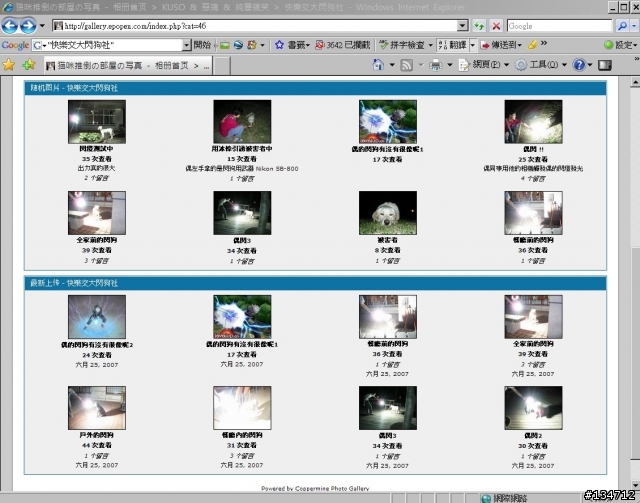
Task: Open a new blank tab button
Action: [222, 66]
